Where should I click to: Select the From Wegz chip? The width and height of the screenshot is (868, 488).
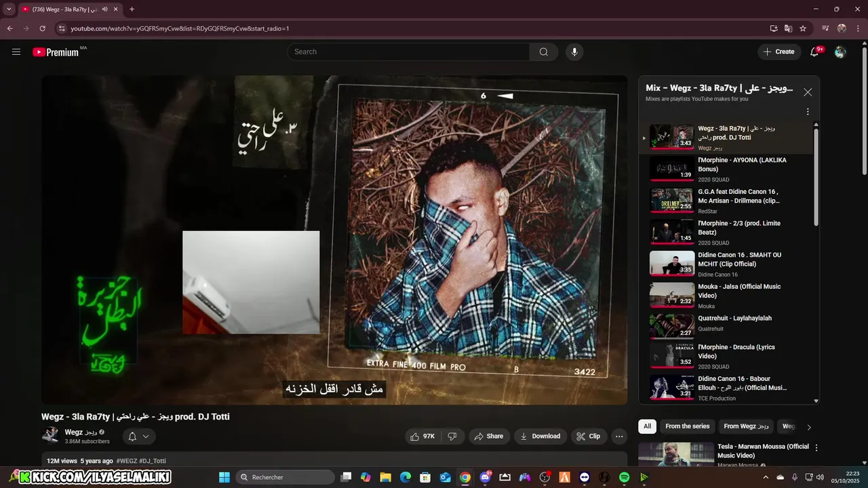(746, 426)
